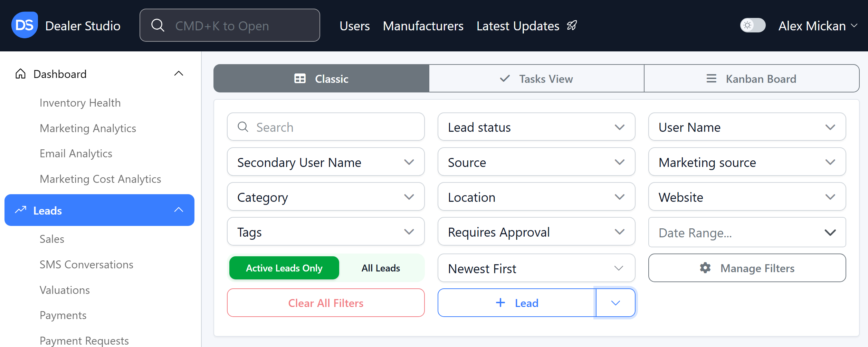Open Marketing Analytics in the sidebar

click(88, 128)
